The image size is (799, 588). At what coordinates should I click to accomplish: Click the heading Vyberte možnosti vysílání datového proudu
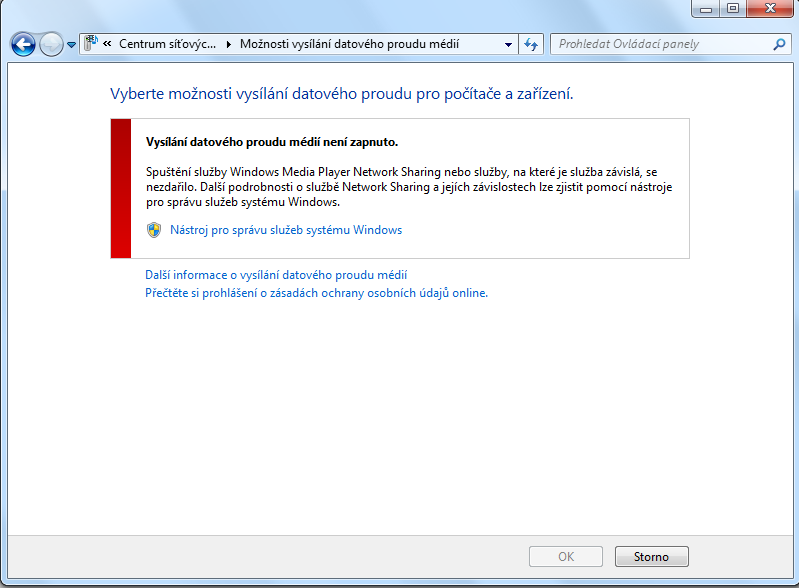click(341, 94)
